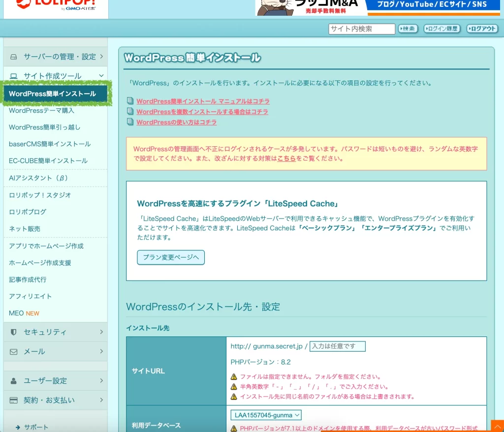Click the サイト内検索 search field
The width and height of the screenshot is (504, 432).
361,29
